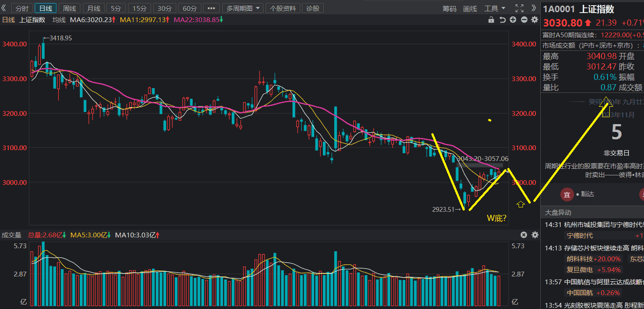Click the W底? chart annotation

coord(497,218)
